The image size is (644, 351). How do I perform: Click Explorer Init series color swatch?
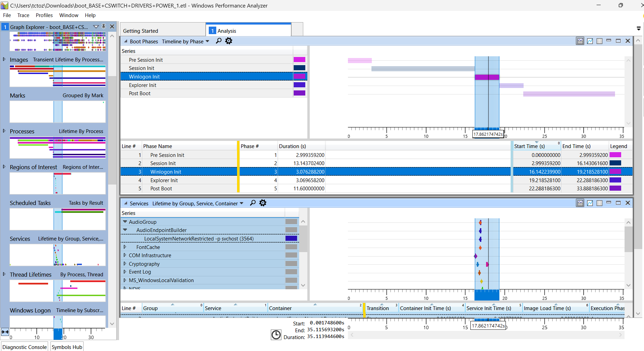(x=299, y=85)
